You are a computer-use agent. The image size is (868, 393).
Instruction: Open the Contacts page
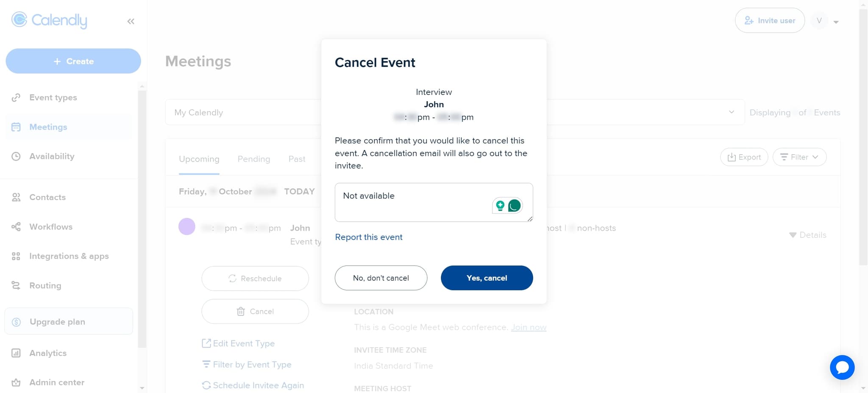tap(47, 197)
